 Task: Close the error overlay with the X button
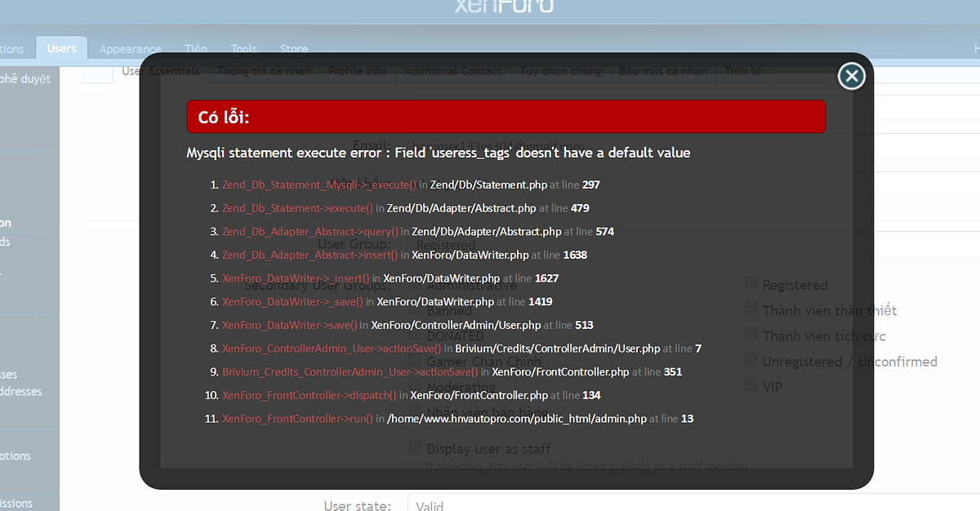click(851, 76)
